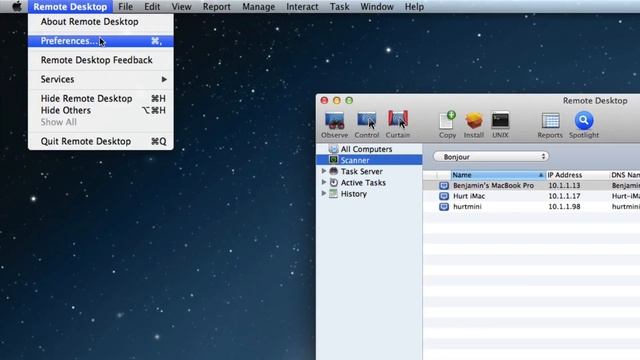Close the Remote Desktop window

[324, 100]
